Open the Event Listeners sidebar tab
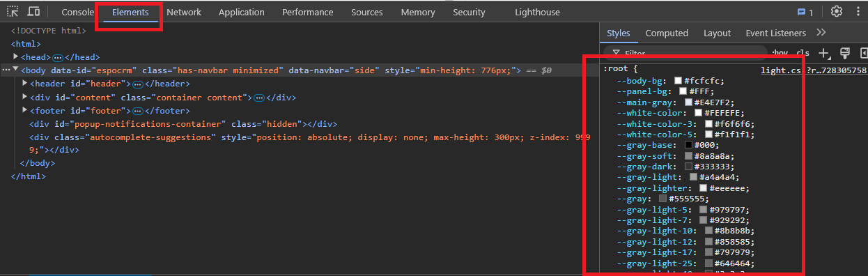Screen dimensions: 868x276 tap(775, 33)
